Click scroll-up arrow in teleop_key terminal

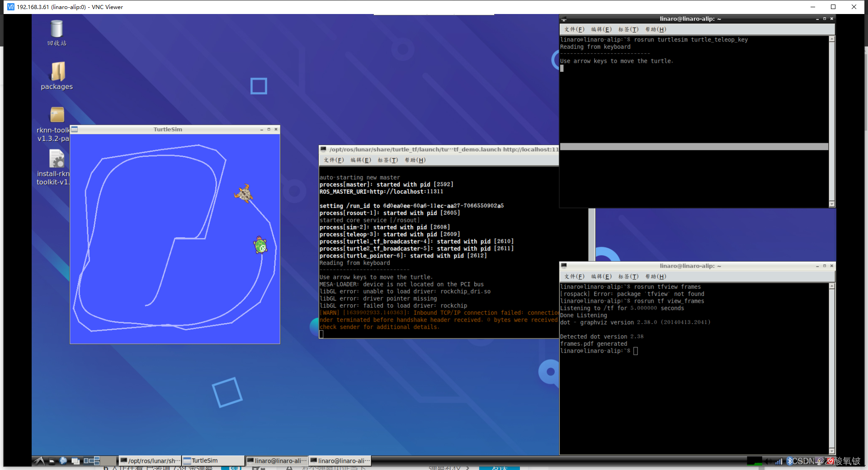click(x=832, y=39)
